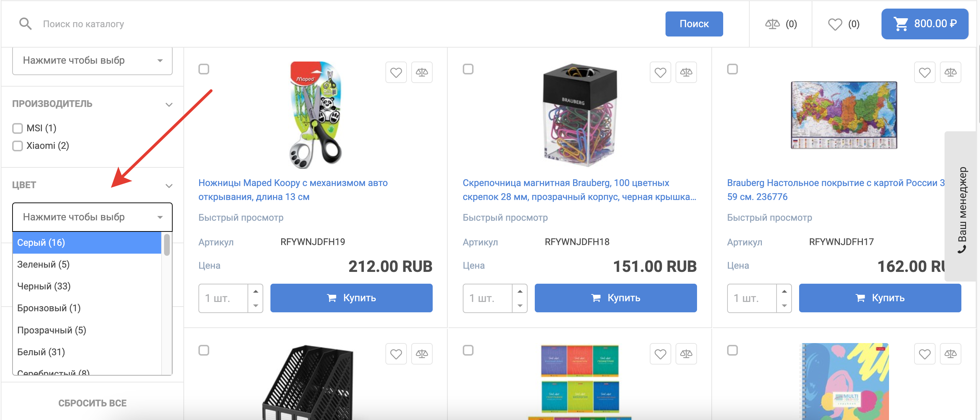Image resolution: width=980 pixels, height=420 pixels.
Task: Buy the Maped Koopy scissors
Action: pos(351,298)
